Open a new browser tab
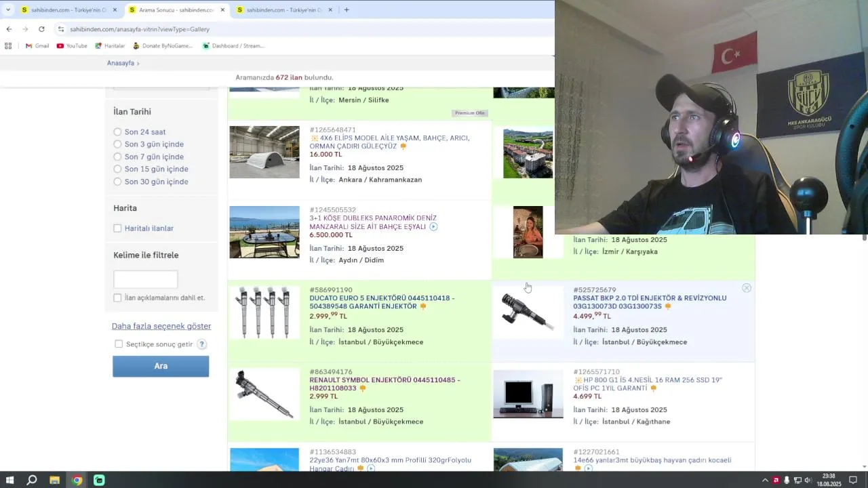Screen dimensions: 868x488 (x=347, y=9)
